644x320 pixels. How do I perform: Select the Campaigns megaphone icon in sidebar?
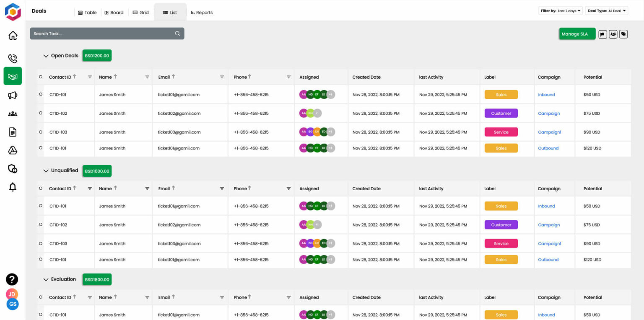tap(13, 95)
